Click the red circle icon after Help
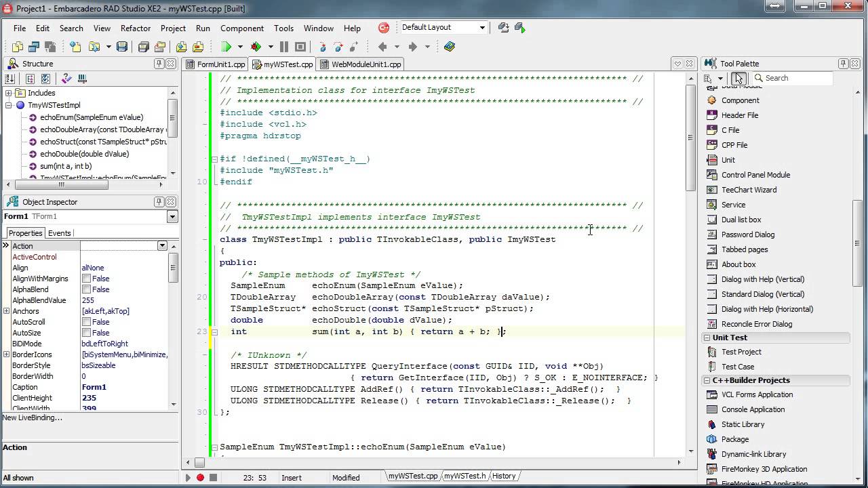This screenshot has width=868, height=488. 384,28
